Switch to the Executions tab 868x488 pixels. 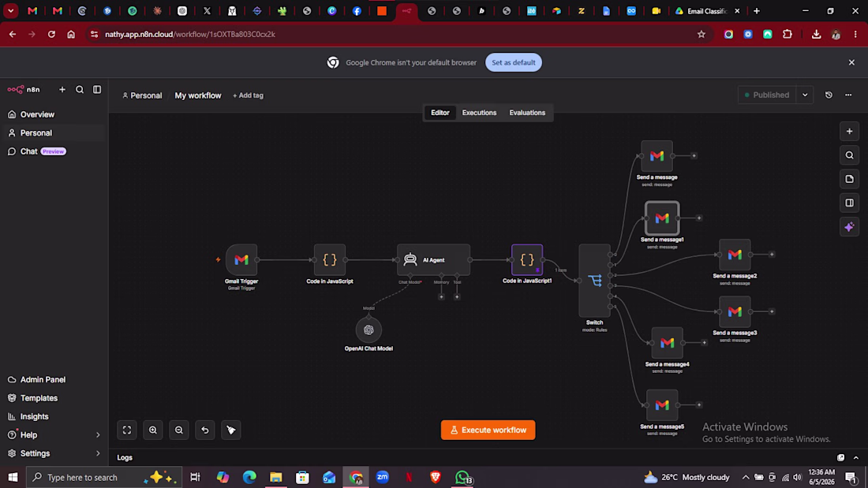(x=480, y=113)
